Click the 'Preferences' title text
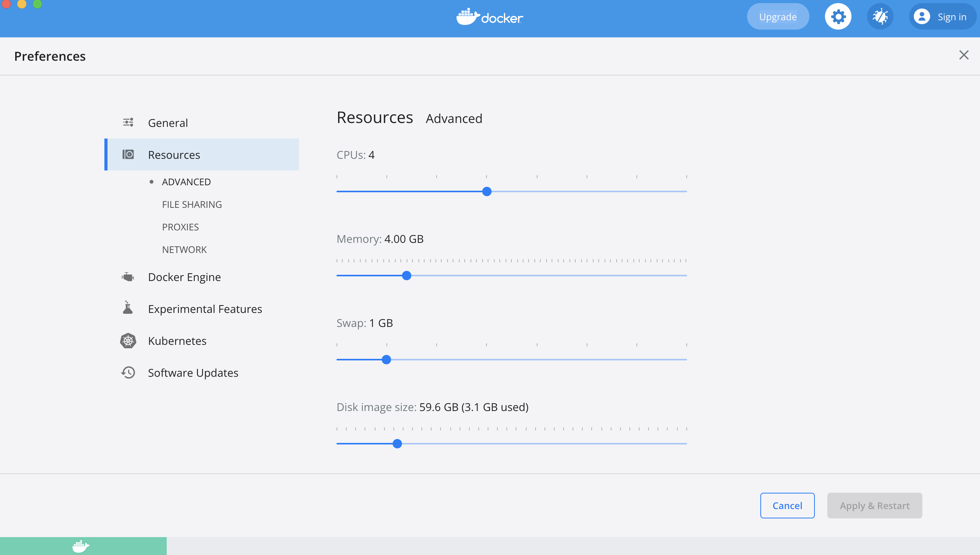 click(50, 56)
